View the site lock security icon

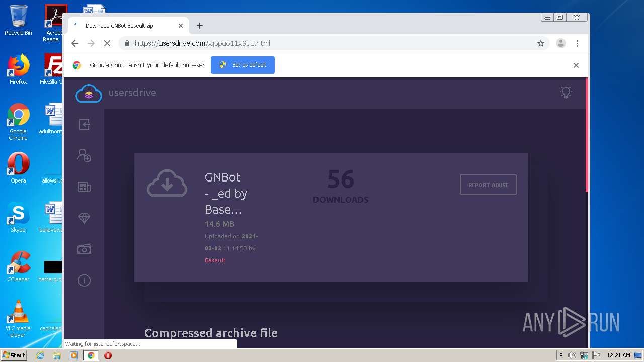point(126,43)
